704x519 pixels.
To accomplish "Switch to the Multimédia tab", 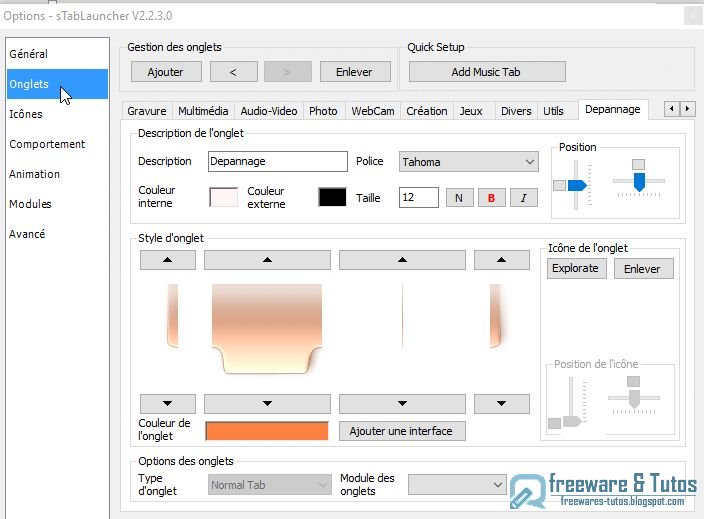I will click(x=203, y=111).
